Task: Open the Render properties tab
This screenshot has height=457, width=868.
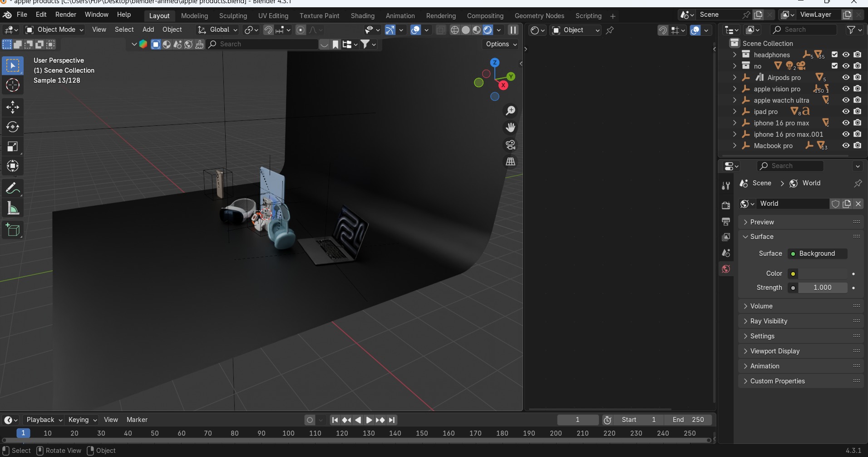Action: pyautogui.click(x=726, y=205)
